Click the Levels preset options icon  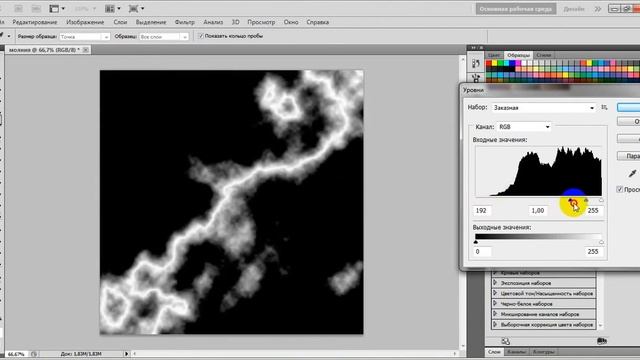pyautogui.click(x=604, y=107)
